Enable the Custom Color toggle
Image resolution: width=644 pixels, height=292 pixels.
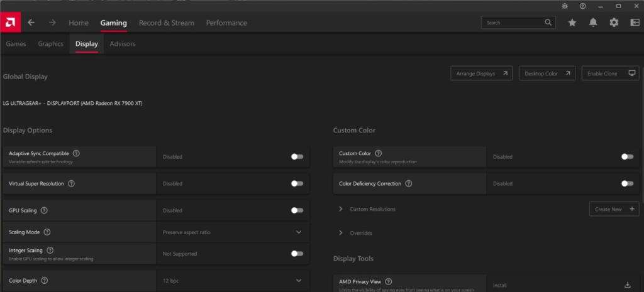(x=626, y=157)
